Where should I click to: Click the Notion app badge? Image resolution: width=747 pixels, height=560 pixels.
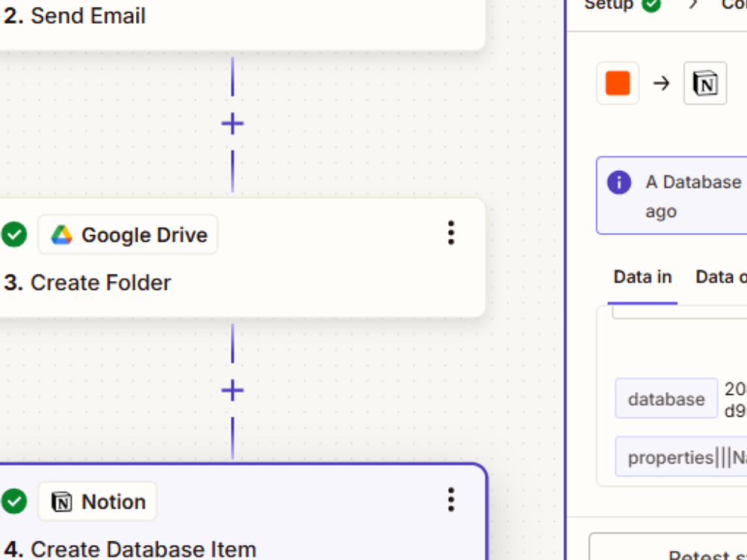tap(97, 502)
